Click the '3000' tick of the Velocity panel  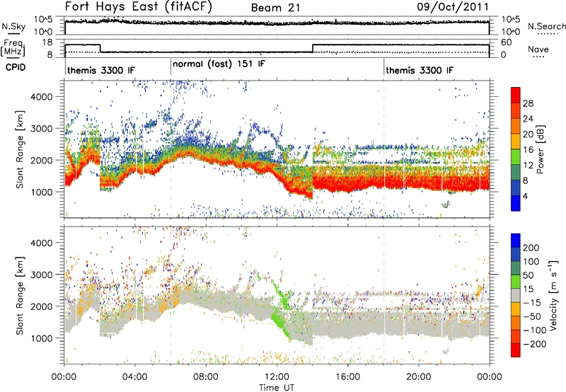[x=41, y=275]
